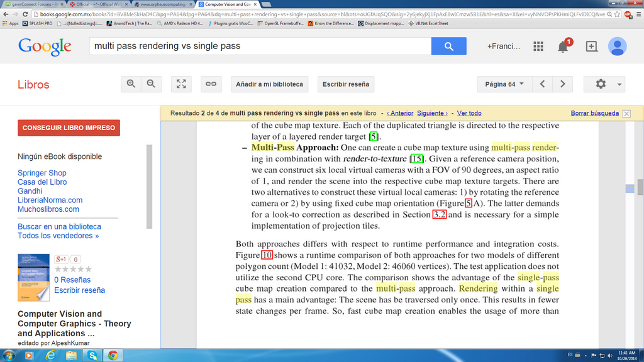The image size is (644, 362).
Task: Open the Página 64 dropdown
Action: [504, 84]
